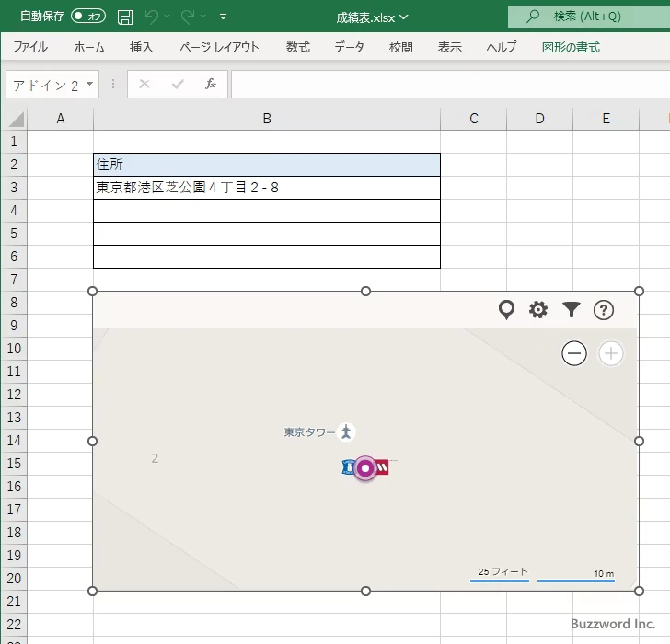Click the 東京タワー tower landmark icon
This screenshot has height=644, width=670.
click(346, 431)
